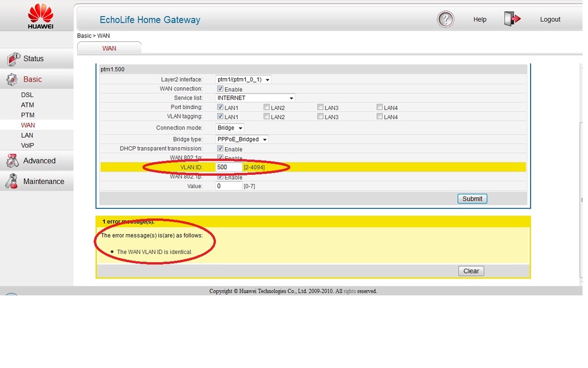This screenshot has height=368, width=588.
Task: Toggle DHCP transparent transmission Enable checkbox
Action: (220, 149)
